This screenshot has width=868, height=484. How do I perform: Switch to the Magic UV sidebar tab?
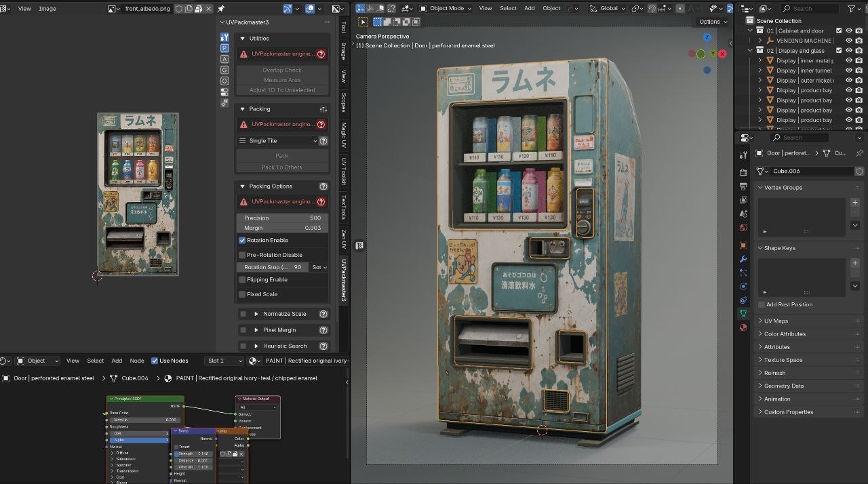pos(343,135)
